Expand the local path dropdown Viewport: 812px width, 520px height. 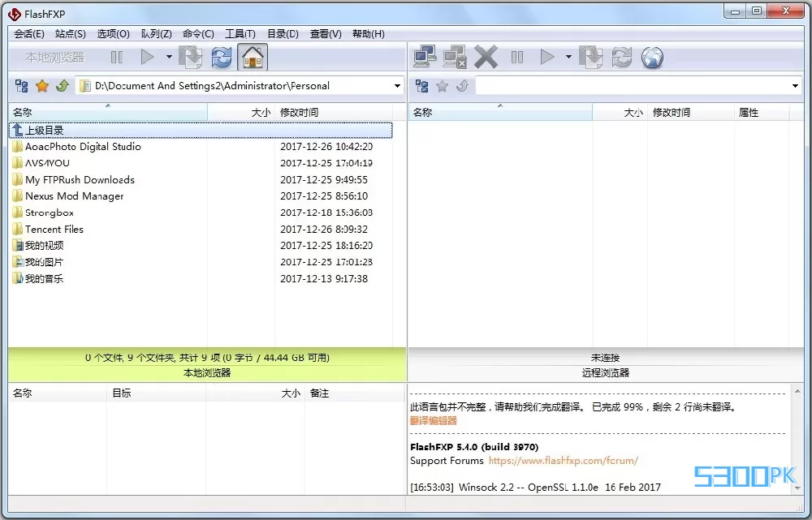click(397, 86)
